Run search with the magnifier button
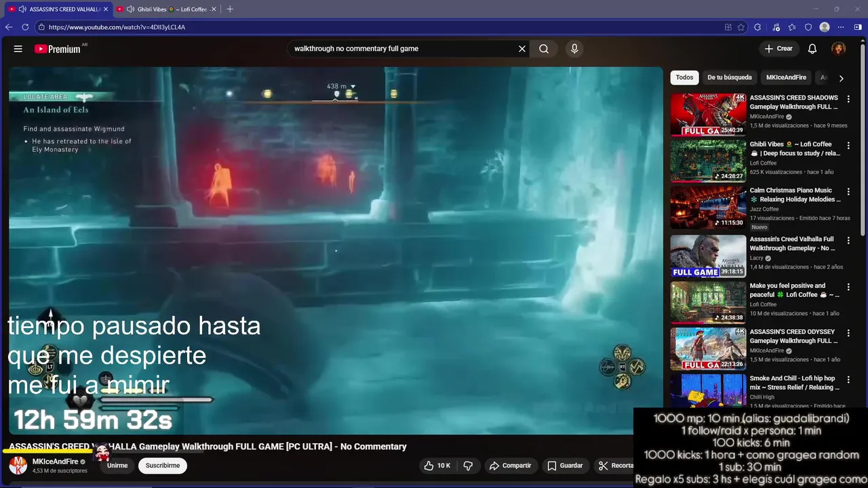Image resolution: width=868 pixels, height=488 pixels. [x=544, y=49]
